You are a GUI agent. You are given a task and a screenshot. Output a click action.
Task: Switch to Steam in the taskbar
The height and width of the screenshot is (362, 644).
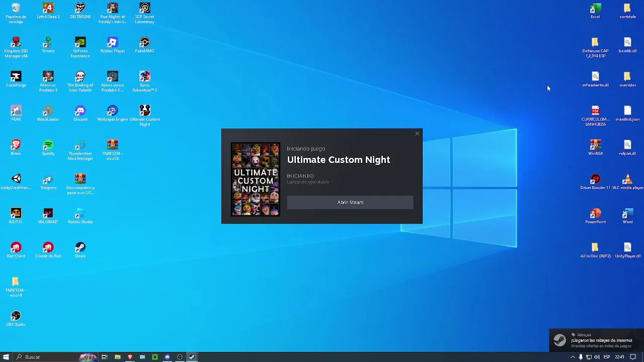pos(192,357)
